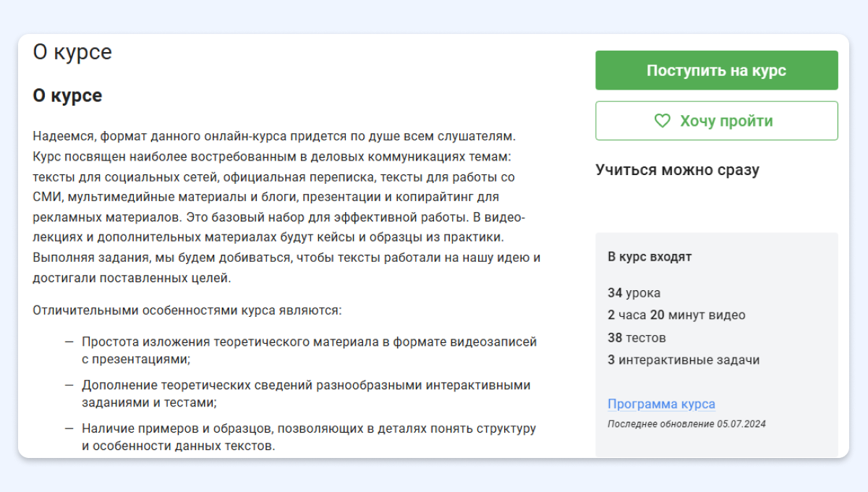Select the "3 интерактивные задачи" line
The image size is (868, 492).
(x=684, y=360)
